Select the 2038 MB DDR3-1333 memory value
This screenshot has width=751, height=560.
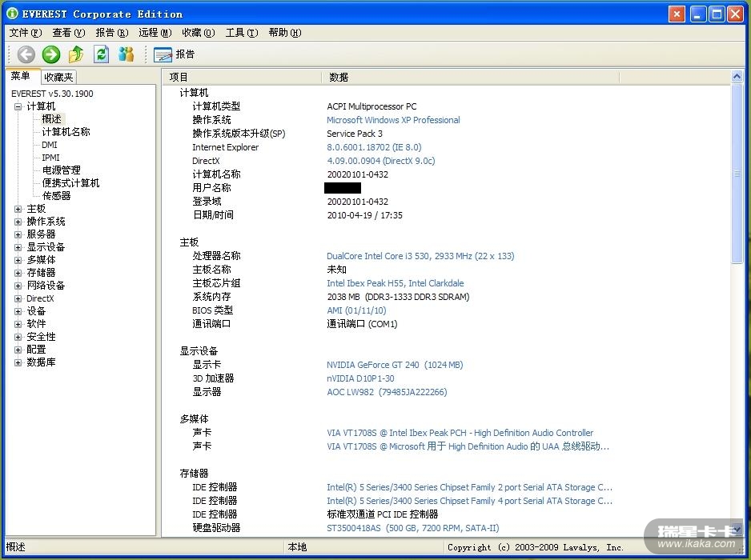pos(398,297)
